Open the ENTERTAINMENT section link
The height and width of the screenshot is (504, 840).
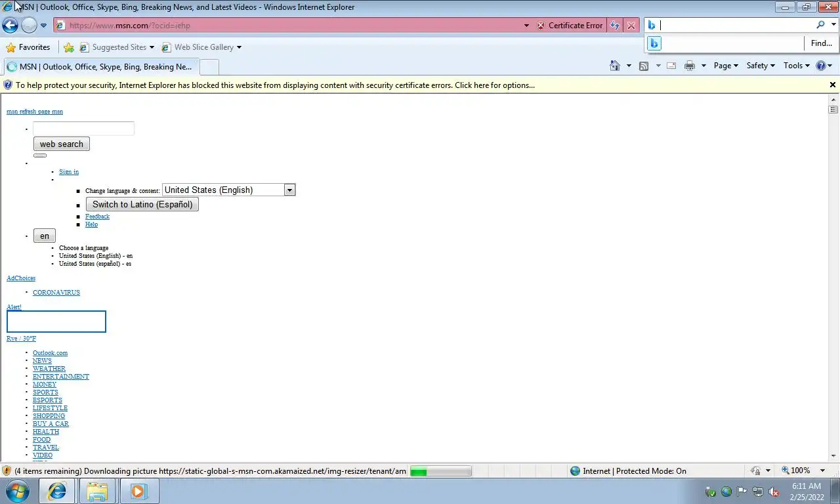coord(61,377)
